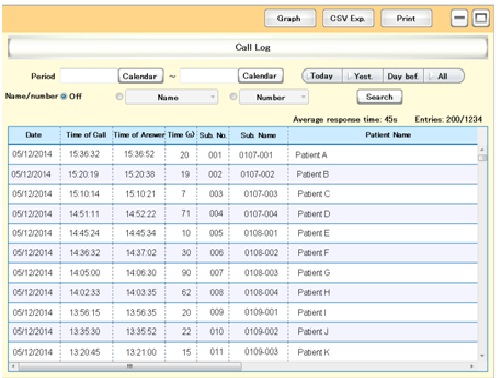Viewport: 498px width, 378px height.
Task: Click sub name 0108-003
Action: point(261,273)
